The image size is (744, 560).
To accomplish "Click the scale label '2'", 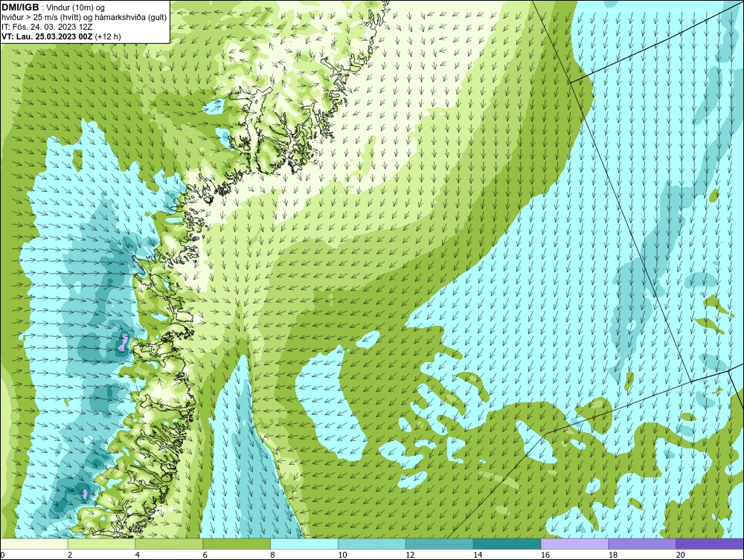I will [x=70, y=555].
